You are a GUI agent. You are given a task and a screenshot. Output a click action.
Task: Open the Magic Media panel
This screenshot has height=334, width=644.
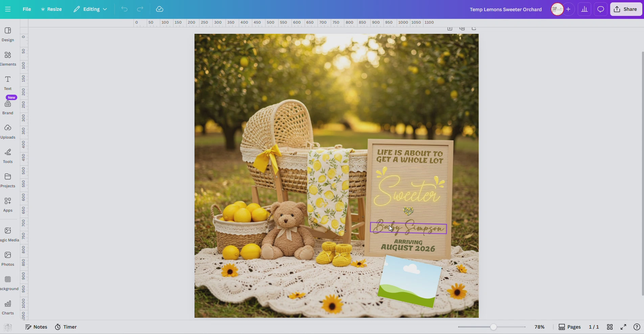pyautogui.click(x=8, y=233)
